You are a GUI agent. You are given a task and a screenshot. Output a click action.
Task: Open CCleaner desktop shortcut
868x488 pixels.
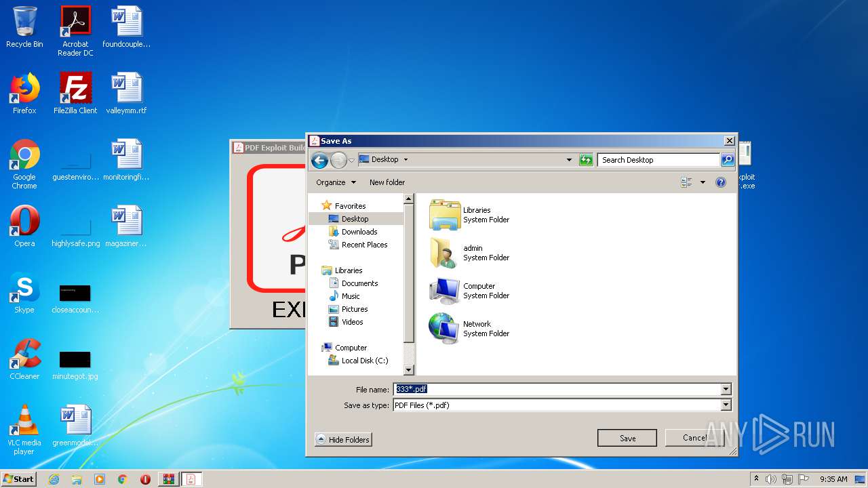(24, 359)
